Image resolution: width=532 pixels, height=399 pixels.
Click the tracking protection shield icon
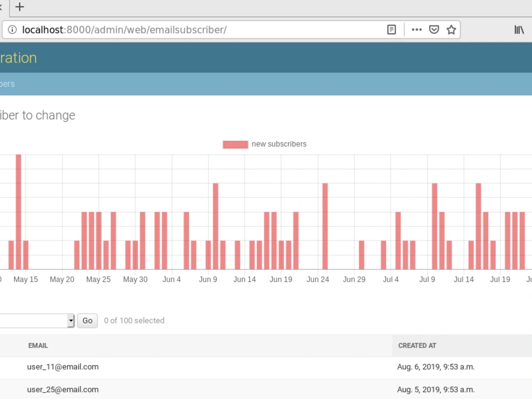(434, 29)
